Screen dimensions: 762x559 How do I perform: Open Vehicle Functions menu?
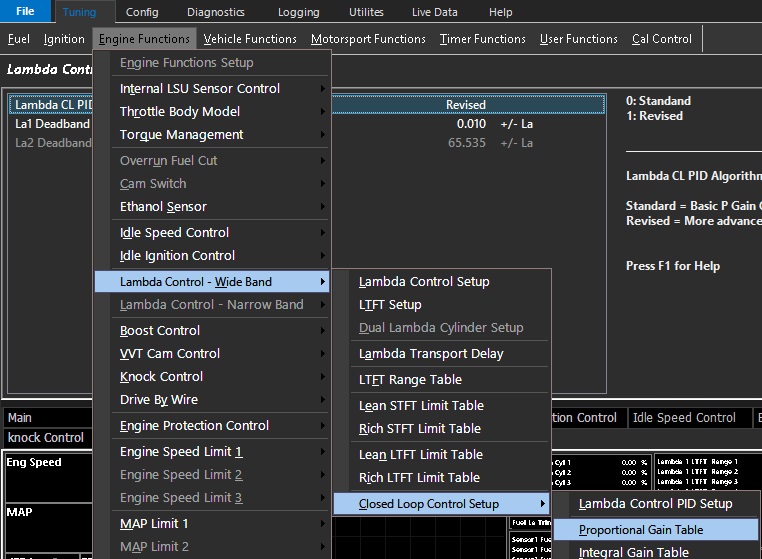coord(250,39)
